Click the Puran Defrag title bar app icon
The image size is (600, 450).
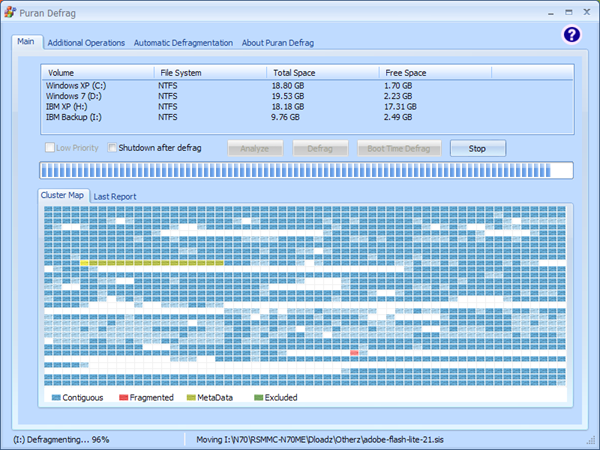point(11,9)
